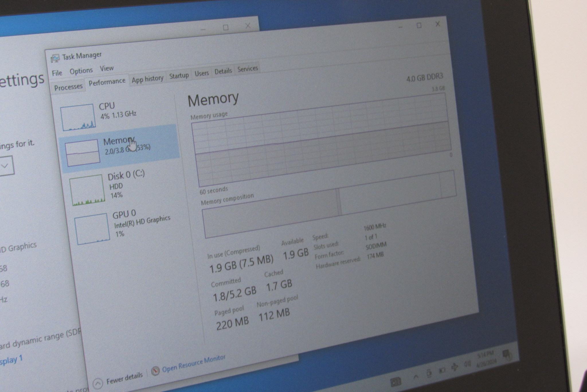Screen dimensions: 587x392
Task: Switch to the Processes tab
Action: point(68,87)
